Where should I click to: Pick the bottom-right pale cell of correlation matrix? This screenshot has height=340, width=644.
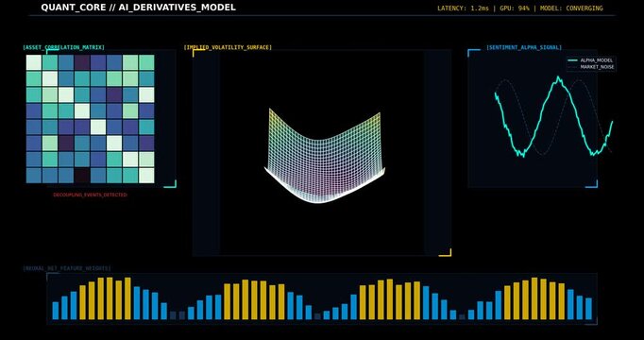[146, 176]
